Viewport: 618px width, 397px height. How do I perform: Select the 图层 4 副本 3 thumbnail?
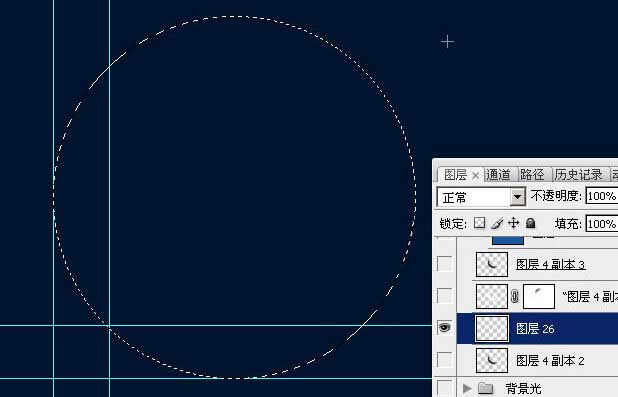[491, 264]
